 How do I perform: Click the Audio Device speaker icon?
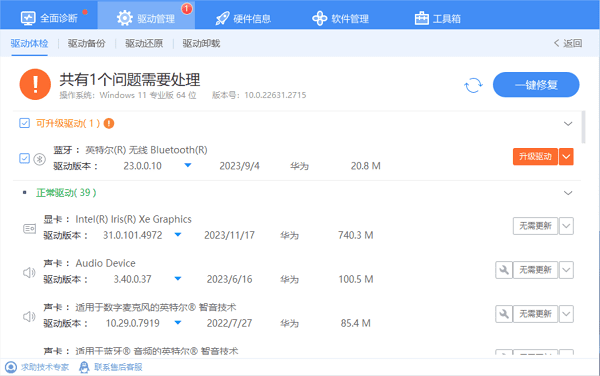coord(29,273)
